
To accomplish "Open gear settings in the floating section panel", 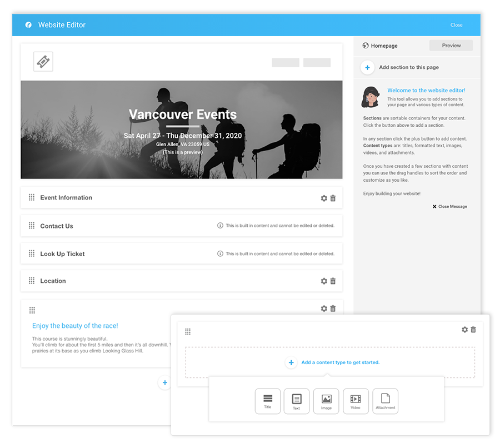I will (464, 330).
